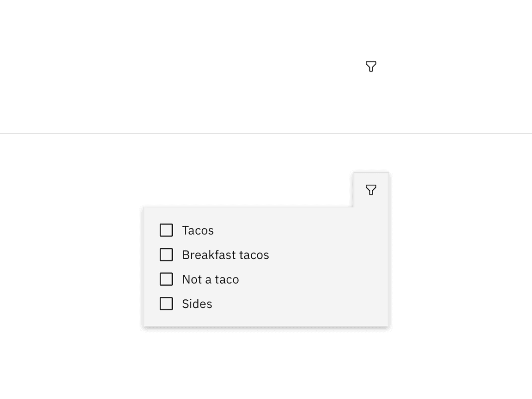
Task: Click the Breakfast tacos menu entry
Action: click(x=225, y=254)
